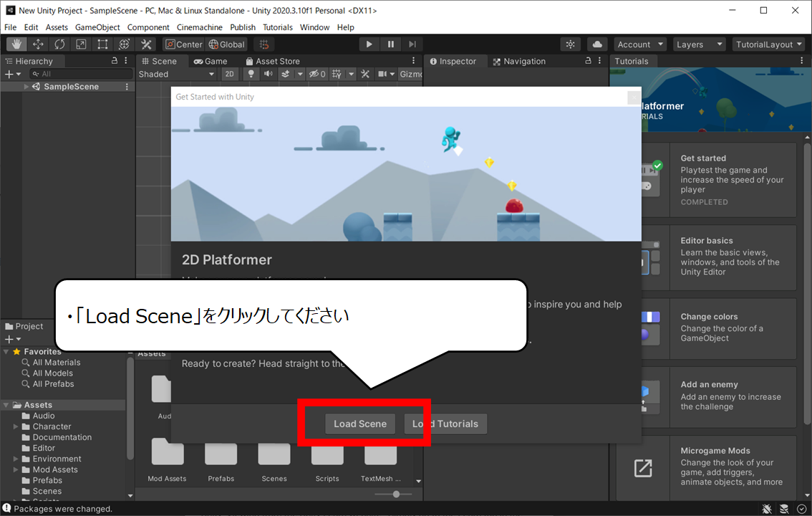This screenshot has width=812, height=516.
Task: Toggle hidden objects visibility counter
Action: point(317,74)
